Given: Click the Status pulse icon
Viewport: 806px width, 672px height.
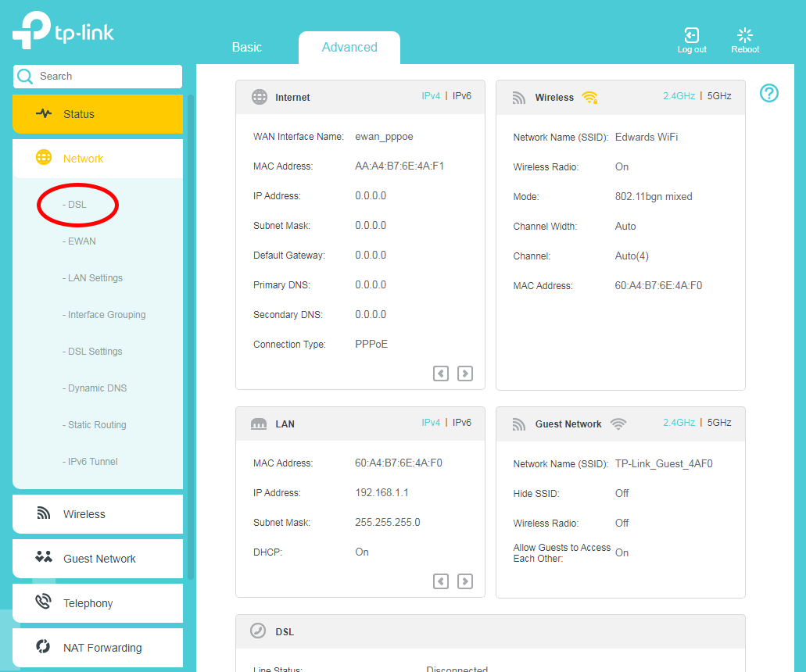Looking at the screenshot, I should (x=44, y=113).
